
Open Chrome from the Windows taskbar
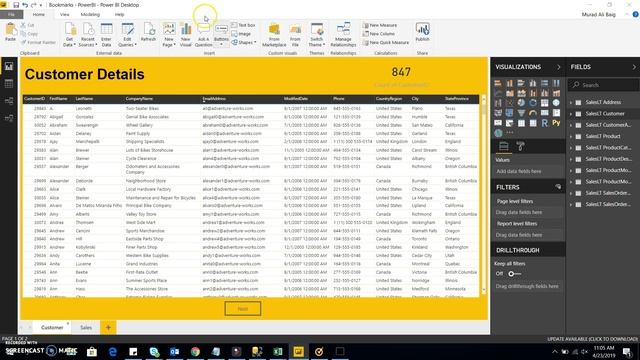[x=195, y=351]
